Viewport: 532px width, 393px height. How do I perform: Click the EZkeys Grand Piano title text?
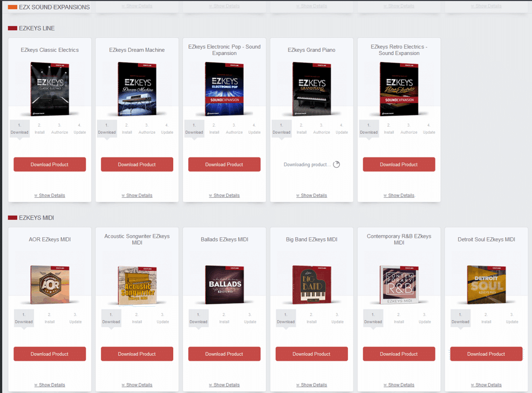(311, 50)
